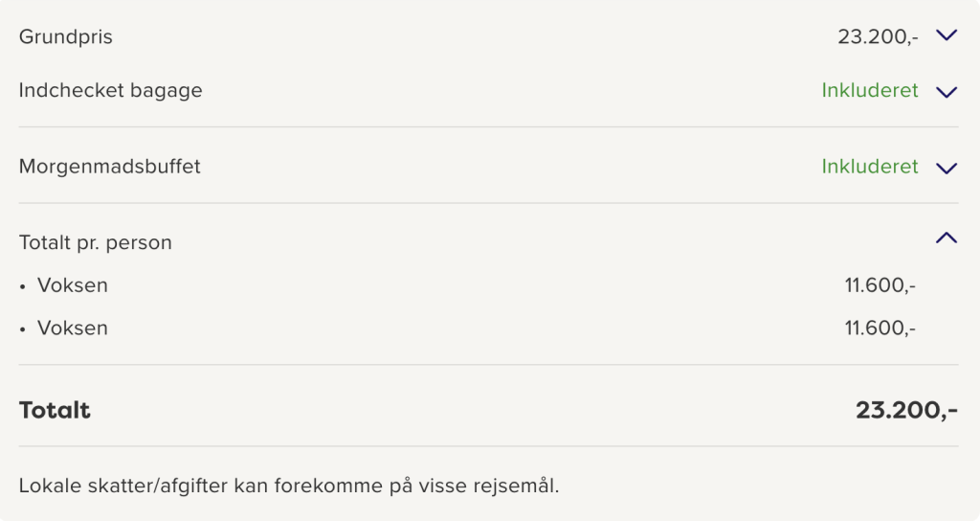The height and width of the screenshot is (521, 980).
Task: Click the Lokale skatter/afgifter notice text
Action: point(289,486)
